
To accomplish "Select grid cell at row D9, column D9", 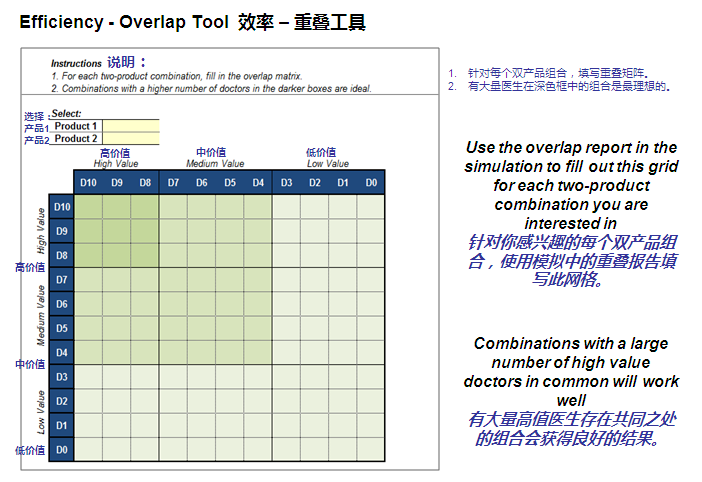I will click(x=117, y=231).
